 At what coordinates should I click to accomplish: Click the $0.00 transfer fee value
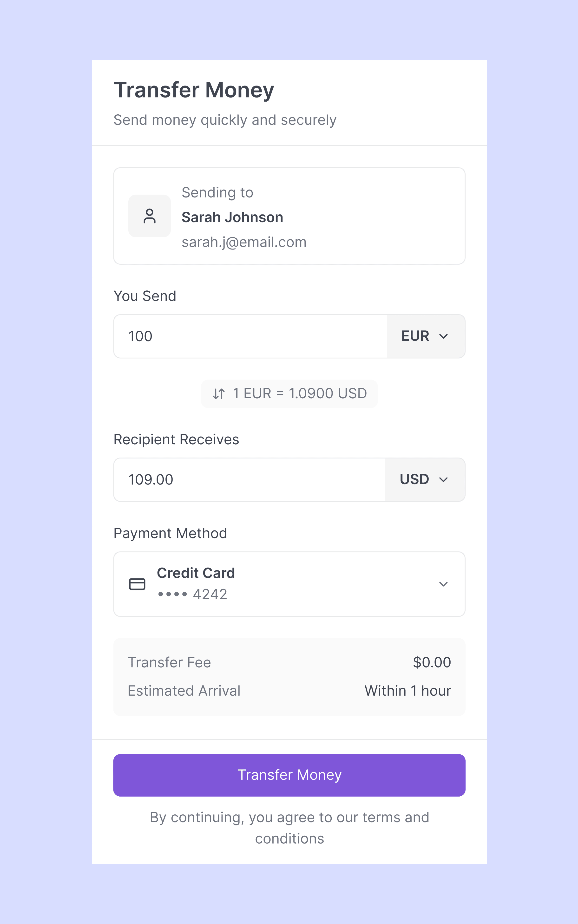click(432, 662)
